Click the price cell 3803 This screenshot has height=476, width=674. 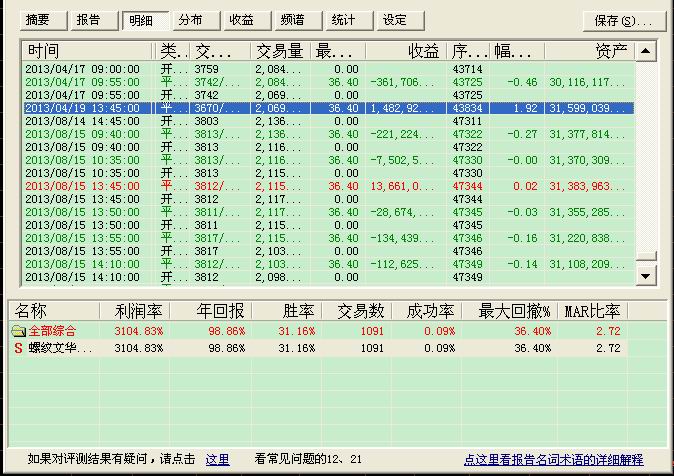click(207, 121)
